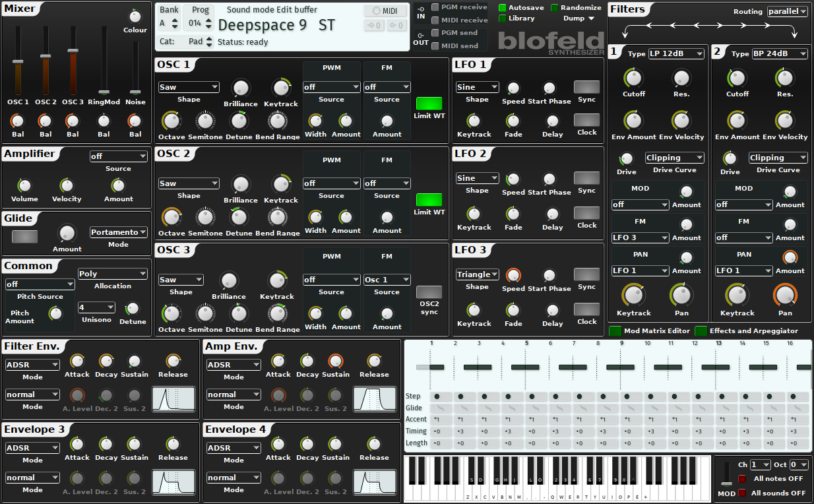Open the Dump menu
Image resolution: width=814 pixels, height=504 pixels.
579,18
